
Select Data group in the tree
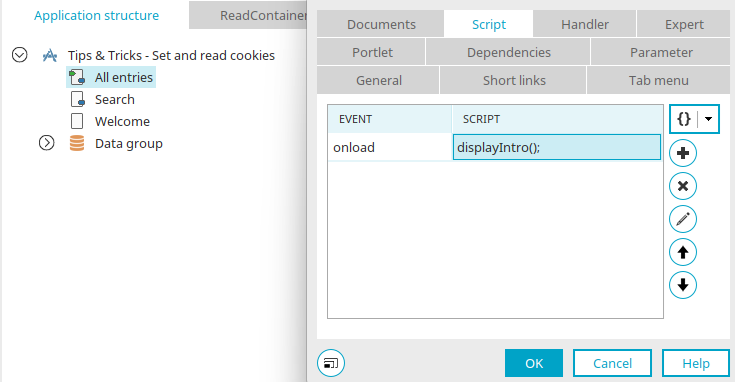129,143
